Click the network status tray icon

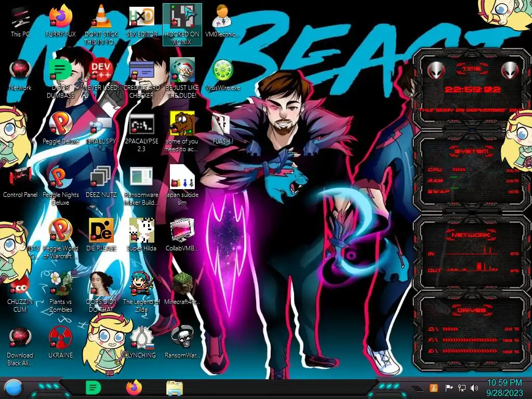pos(461,388)
